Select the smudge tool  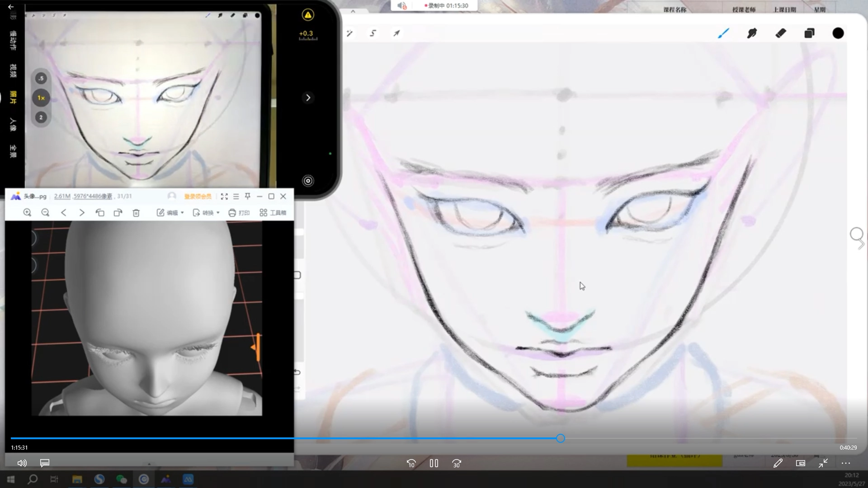[x=752, y=33]
